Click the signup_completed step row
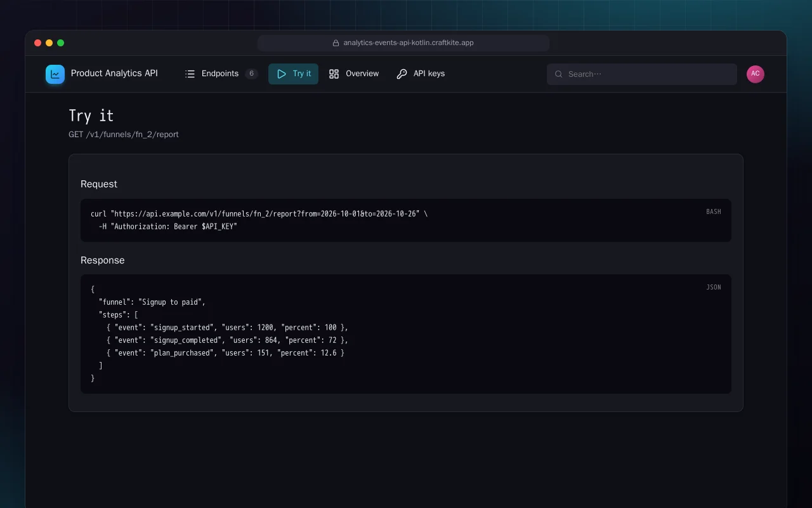 point(228,340)
